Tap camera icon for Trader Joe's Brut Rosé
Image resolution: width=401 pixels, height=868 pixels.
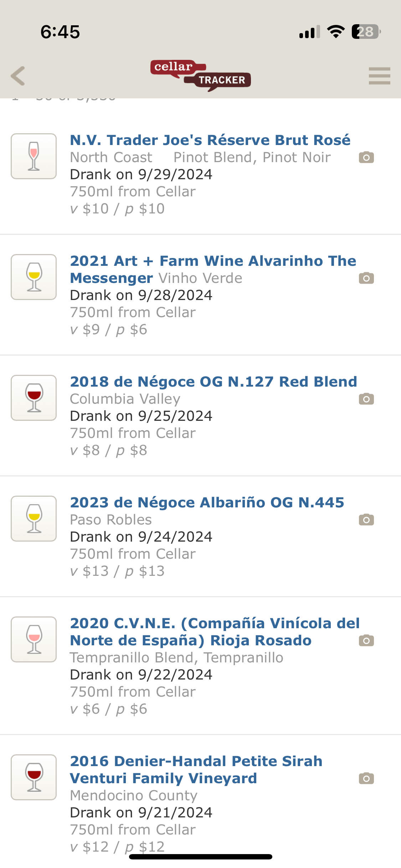click(x=366, y=157)
